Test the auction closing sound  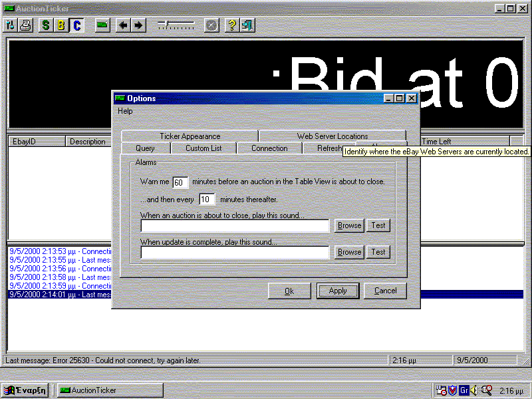(x=378, y=225)
